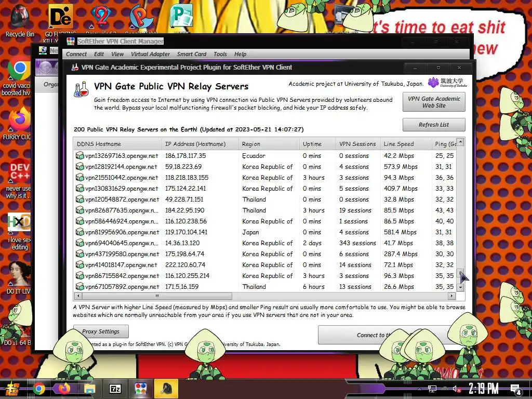Open the network icon in the system tray

[432, 389]
